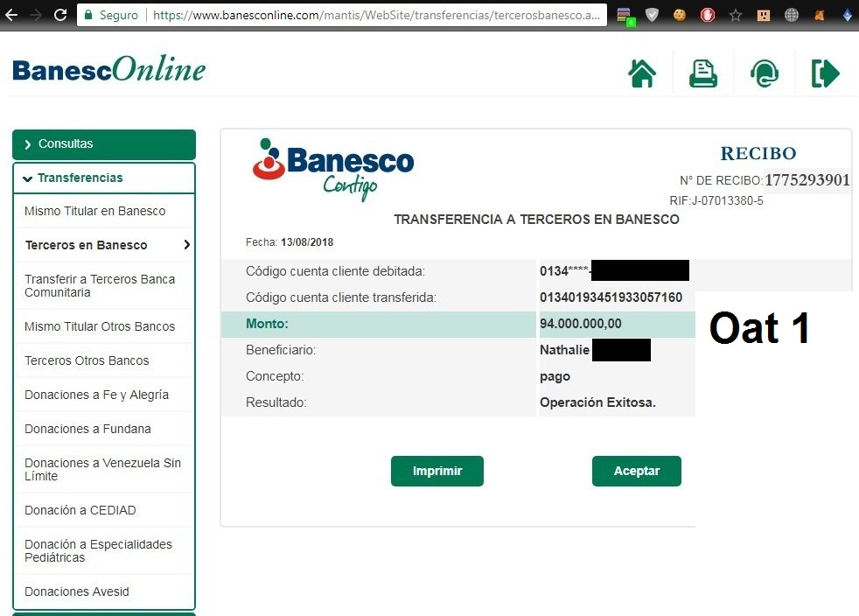Click the Concepto label

coord(275,376)
